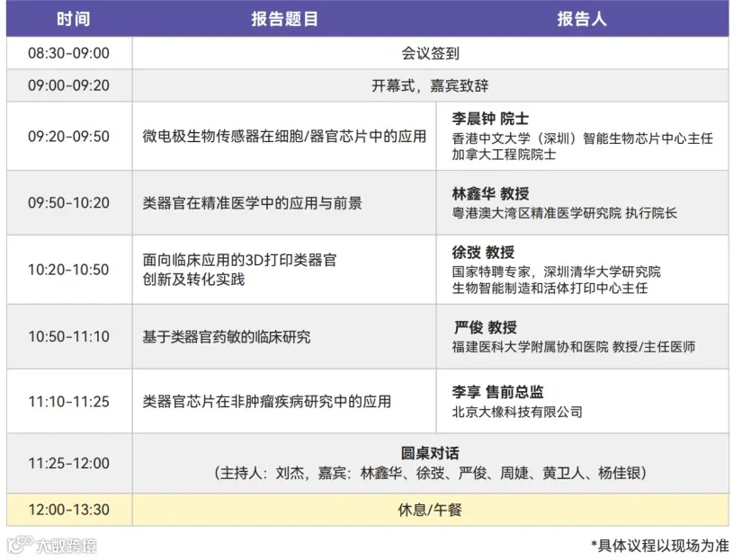Select the 12:00-13:30 time cell
Screen dimensions: 733x560
pyautogui.click(x=68, y=510)
